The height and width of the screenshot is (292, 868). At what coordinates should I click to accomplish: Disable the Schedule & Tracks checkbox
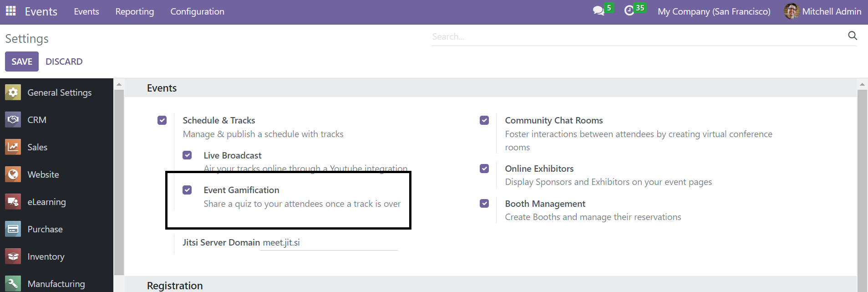tap(162, 120)
